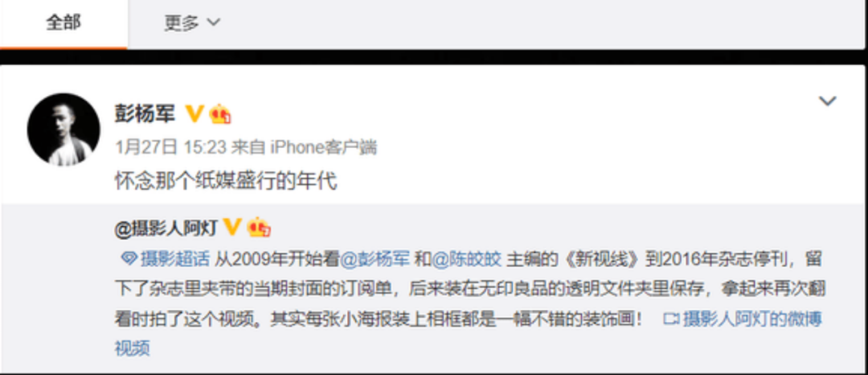868x375 pixels.
Task: Switch to the 全部 tab
Action: pos(63,23)
